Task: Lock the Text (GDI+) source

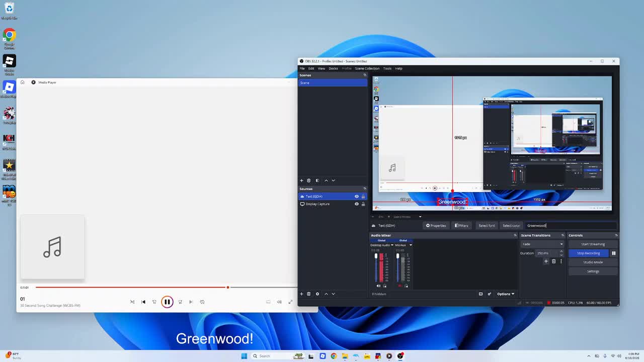Action: (363, 197)
